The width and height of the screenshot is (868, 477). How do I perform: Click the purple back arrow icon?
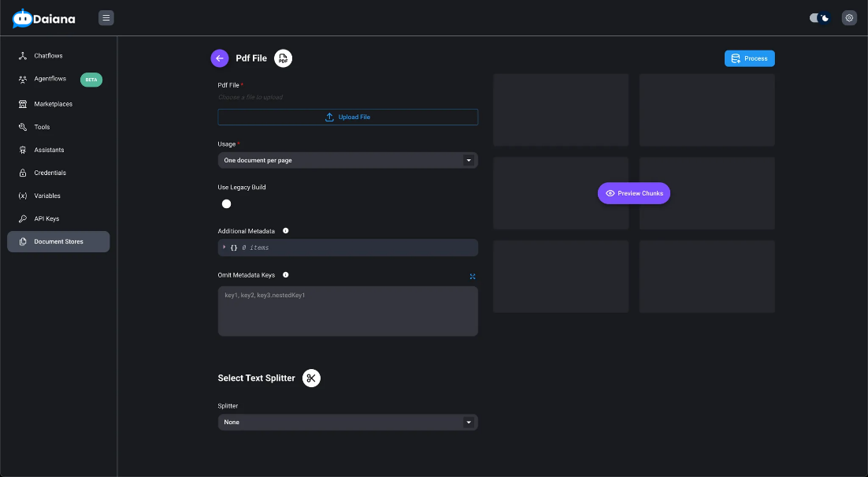tap(220, 58)
